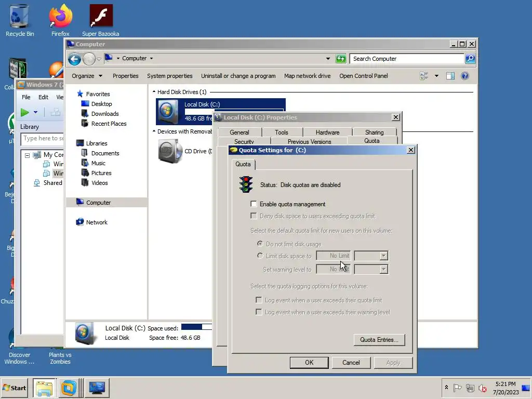
Task: Open the address bar history dropdown arrow
Action: pos(328,59)
